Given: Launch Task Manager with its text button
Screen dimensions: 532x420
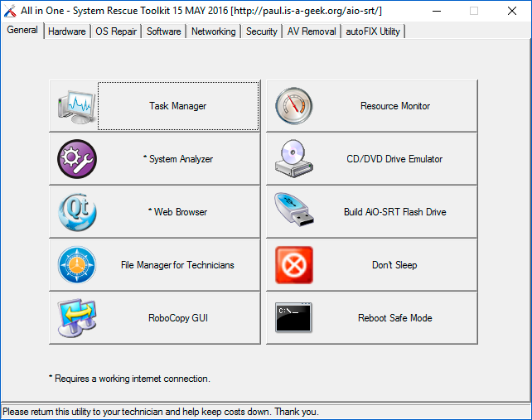Looking at the screenshot, I should click(x=178, y=106).
